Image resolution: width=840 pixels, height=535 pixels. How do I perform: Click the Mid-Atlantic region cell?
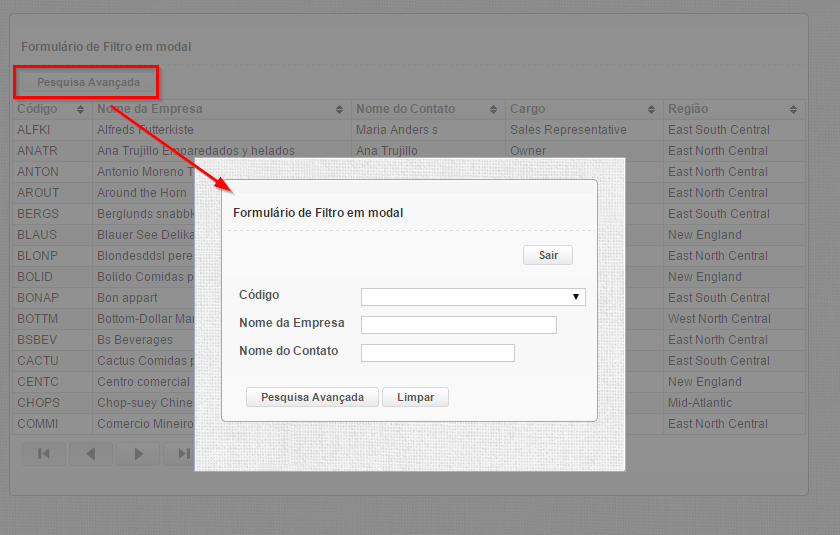tap(700, 403)
